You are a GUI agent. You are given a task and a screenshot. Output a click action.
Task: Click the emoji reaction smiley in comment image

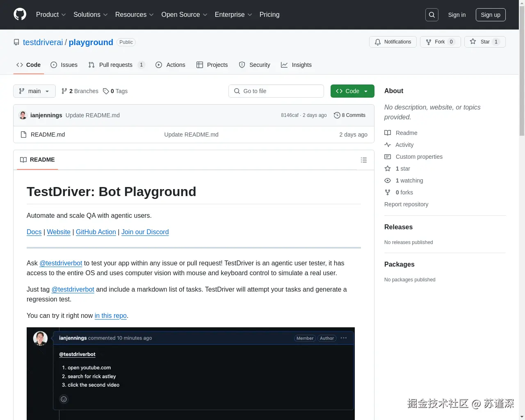click(64, 399)
